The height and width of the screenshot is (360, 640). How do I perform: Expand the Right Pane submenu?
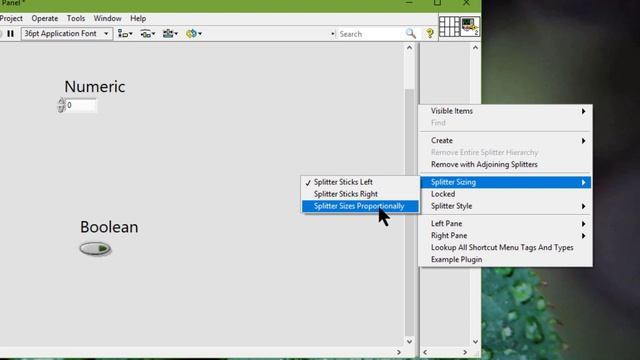(x=506, y=236)
